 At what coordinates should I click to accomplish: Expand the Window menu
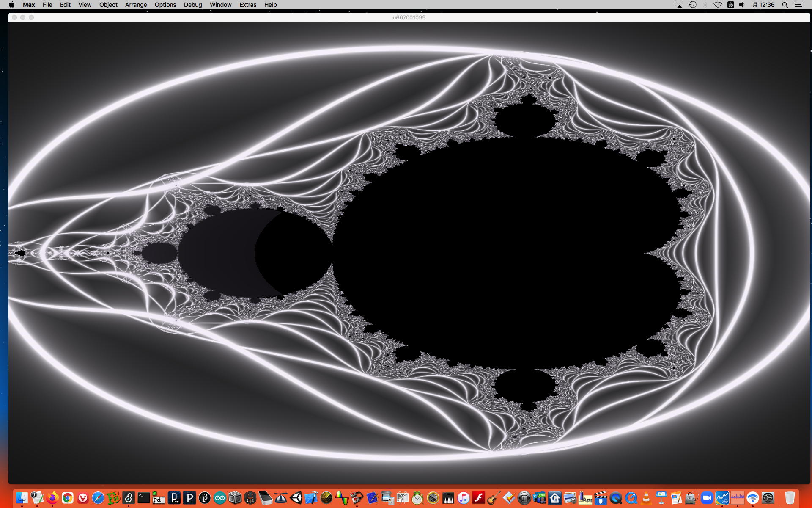coord(220,5)
